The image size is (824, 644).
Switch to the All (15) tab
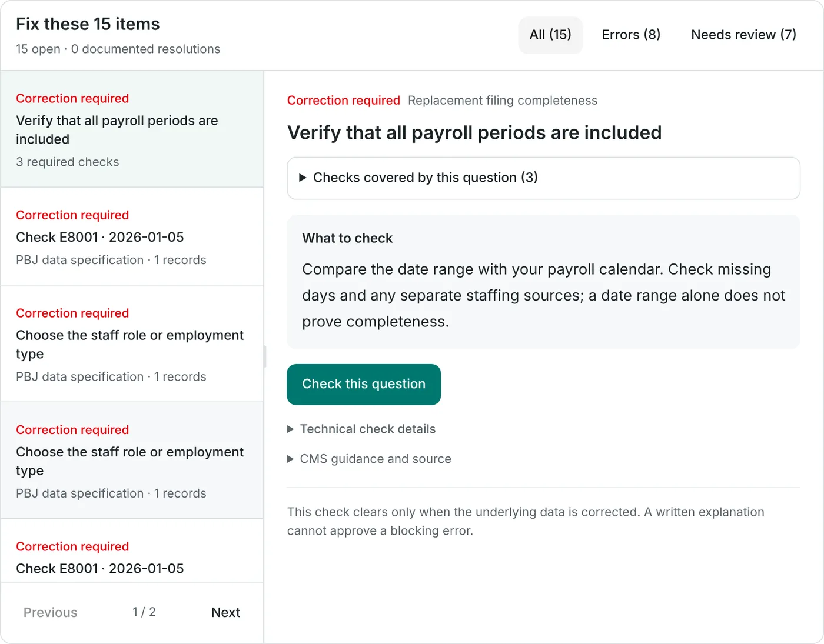[x=550, y=35]
